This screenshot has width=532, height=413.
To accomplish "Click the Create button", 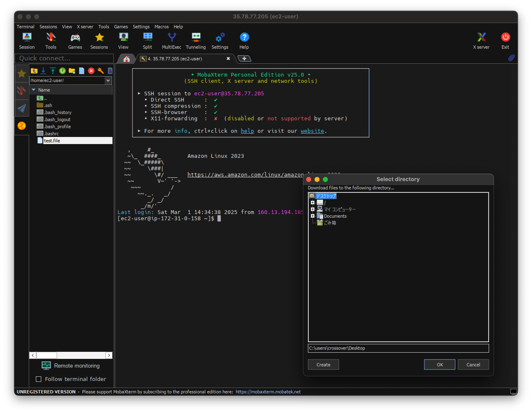I will tap(323, 364).
